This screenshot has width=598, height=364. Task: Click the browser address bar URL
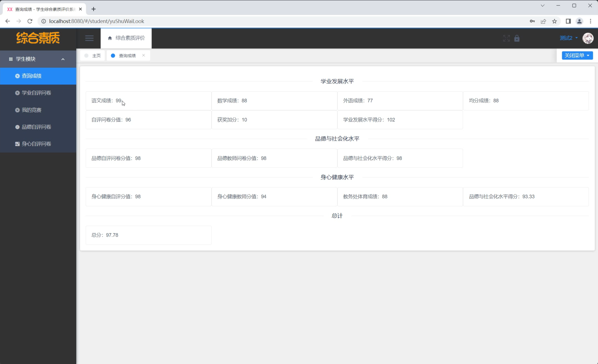pos(96,21)
